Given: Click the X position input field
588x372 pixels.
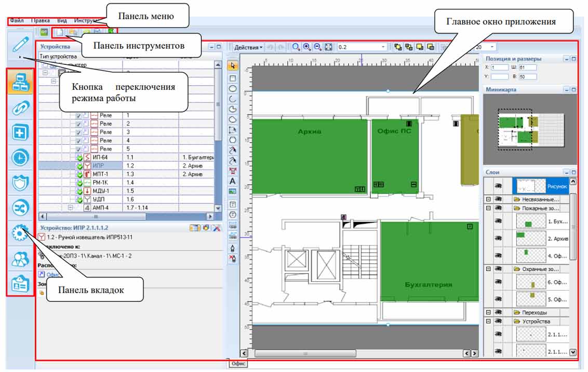Looking at the screenshot, I should [501, 67].
